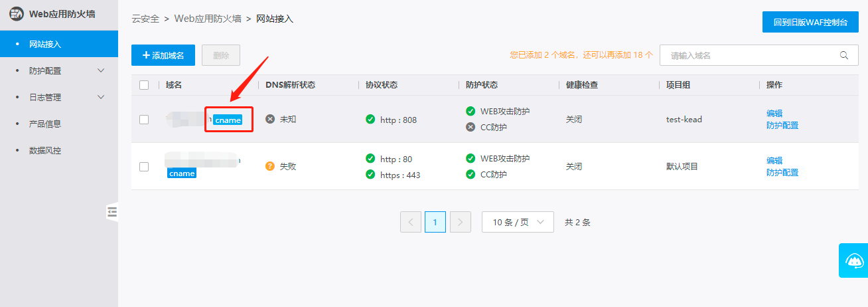The width and height of the screenshot is (868, 307).
Task: Click the search magnifier icon in domain field
Action: 844,55
